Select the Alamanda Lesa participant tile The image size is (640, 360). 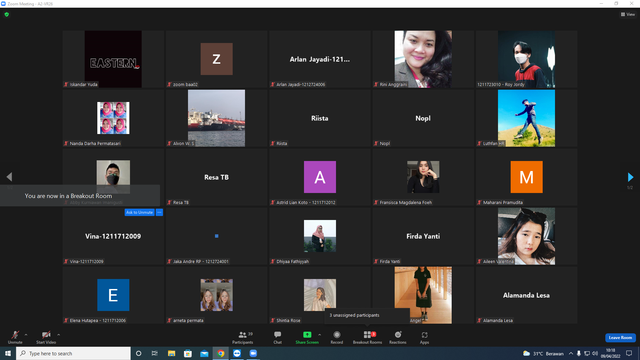526,295
